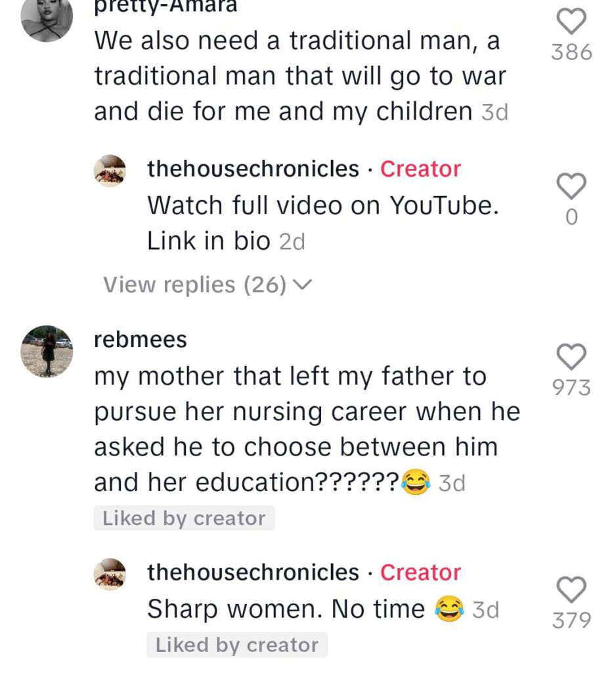Open thehousechronicles username above 'Sharp women' reply
The height and width of the screenshot is (673, 616).
[x=253, y=572]
